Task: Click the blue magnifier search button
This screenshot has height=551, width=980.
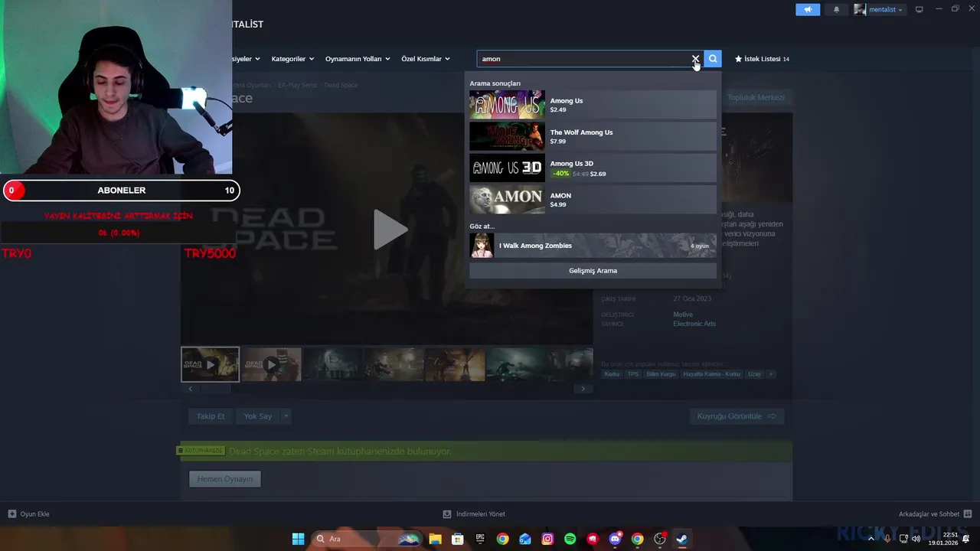Action: click(x=713, y=59)
